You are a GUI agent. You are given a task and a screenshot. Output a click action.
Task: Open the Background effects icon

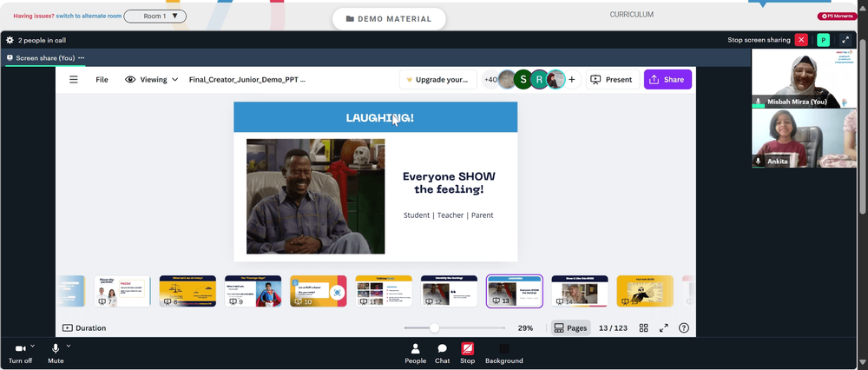[503, 353]
